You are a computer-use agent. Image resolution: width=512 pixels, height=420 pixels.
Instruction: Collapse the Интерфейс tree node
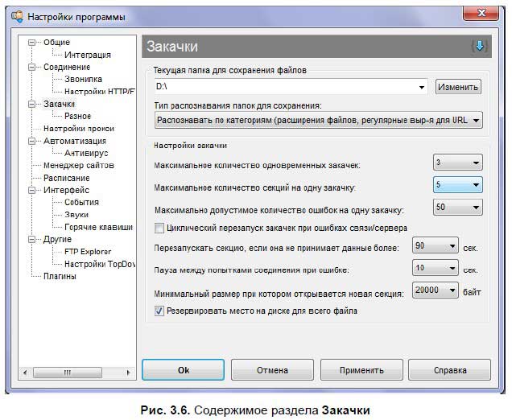pos(32,190)
